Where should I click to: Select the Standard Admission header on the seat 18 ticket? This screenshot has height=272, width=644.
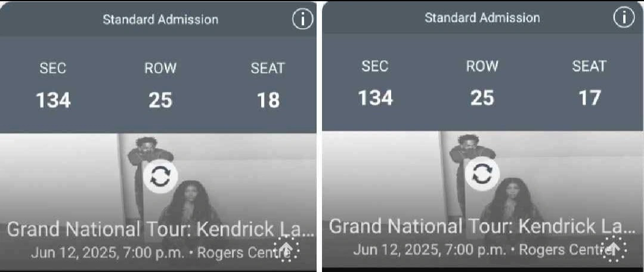160,19
